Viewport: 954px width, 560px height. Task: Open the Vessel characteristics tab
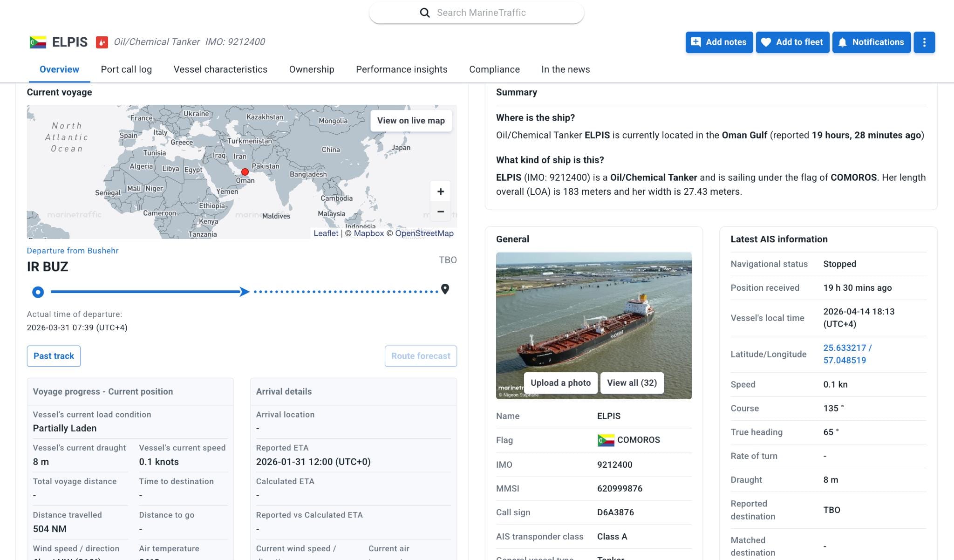point(220,69)
